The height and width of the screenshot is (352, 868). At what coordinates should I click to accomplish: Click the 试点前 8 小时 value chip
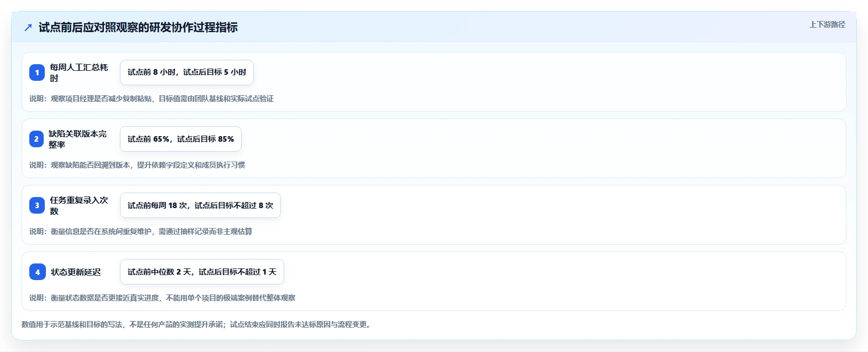coord(187,73)
